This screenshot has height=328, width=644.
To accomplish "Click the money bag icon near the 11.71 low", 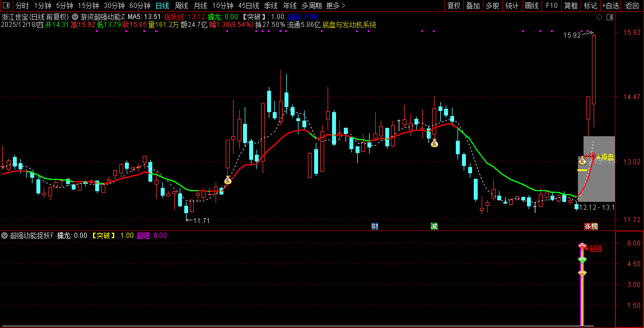I will [x=227, y=180].
